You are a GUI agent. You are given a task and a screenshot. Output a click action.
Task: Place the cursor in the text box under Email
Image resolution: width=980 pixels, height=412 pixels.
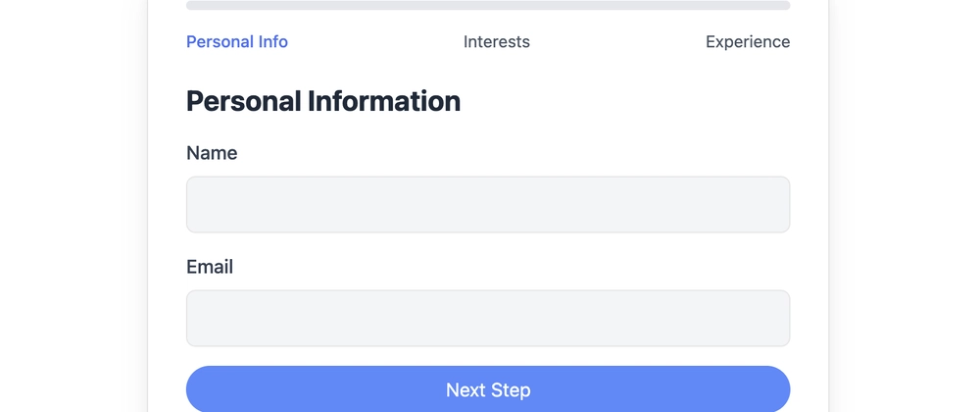488,318
